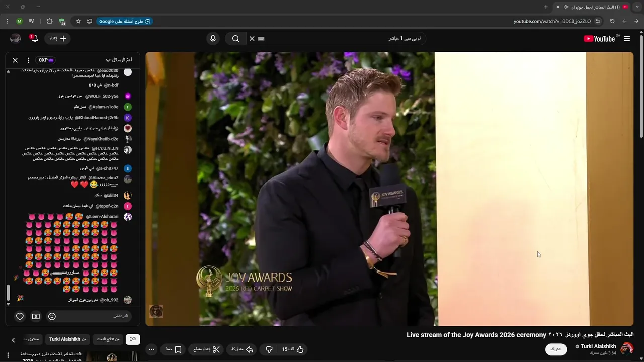
Task: Share the video
Action: click(242, 349)
